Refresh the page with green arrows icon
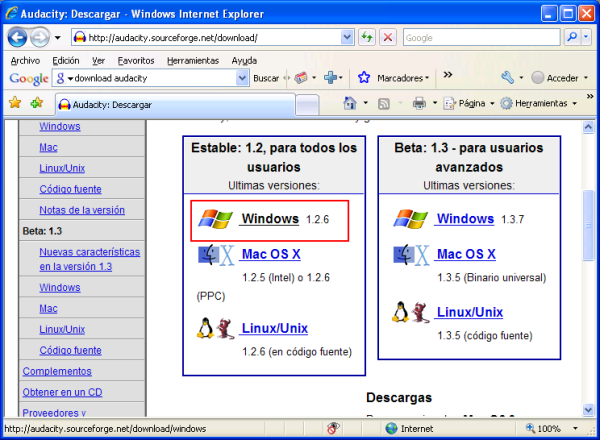The height and width of the screenshot is (440, 600). coord(367,37)
